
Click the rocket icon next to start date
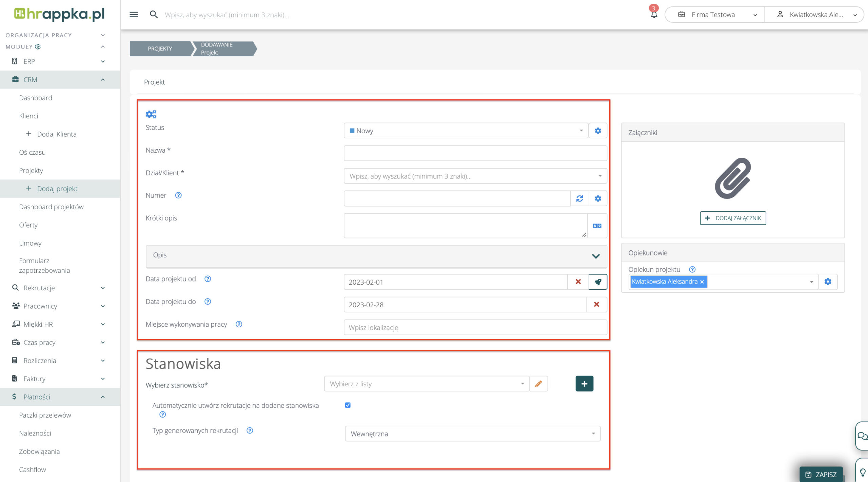coord(597,282)
